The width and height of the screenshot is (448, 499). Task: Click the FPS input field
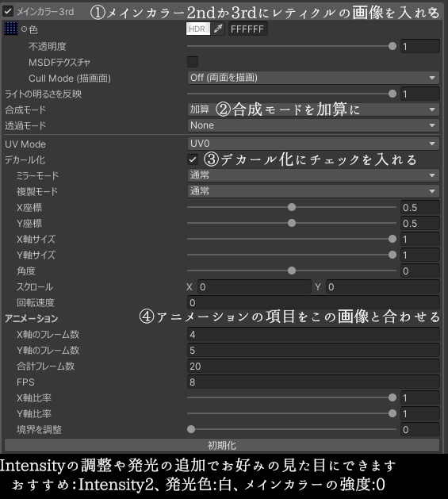pyautogui.click(x=313, y=382)
